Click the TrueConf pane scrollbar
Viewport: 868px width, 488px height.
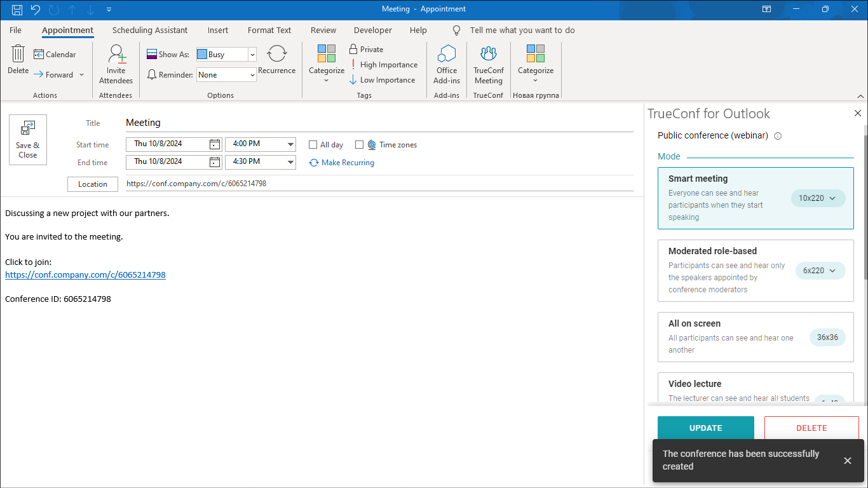tap(865, 207)
